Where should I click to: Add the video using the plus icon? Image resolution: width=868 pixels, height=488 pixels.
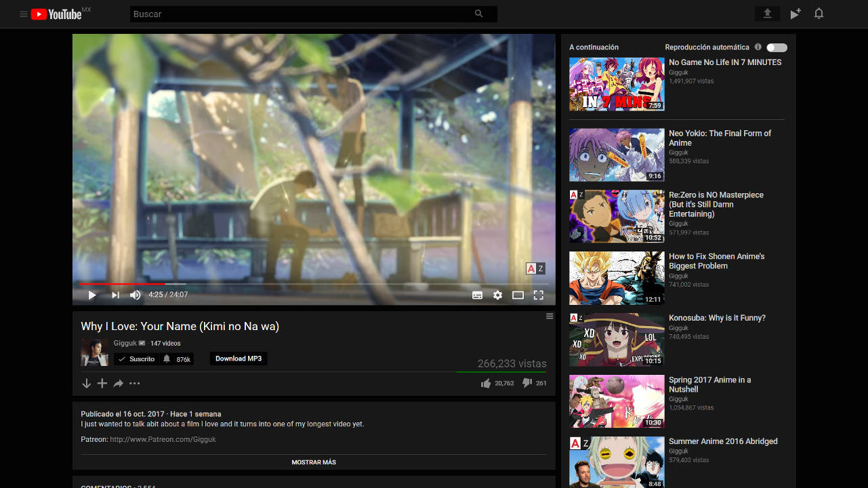click(x=102, y=384)
